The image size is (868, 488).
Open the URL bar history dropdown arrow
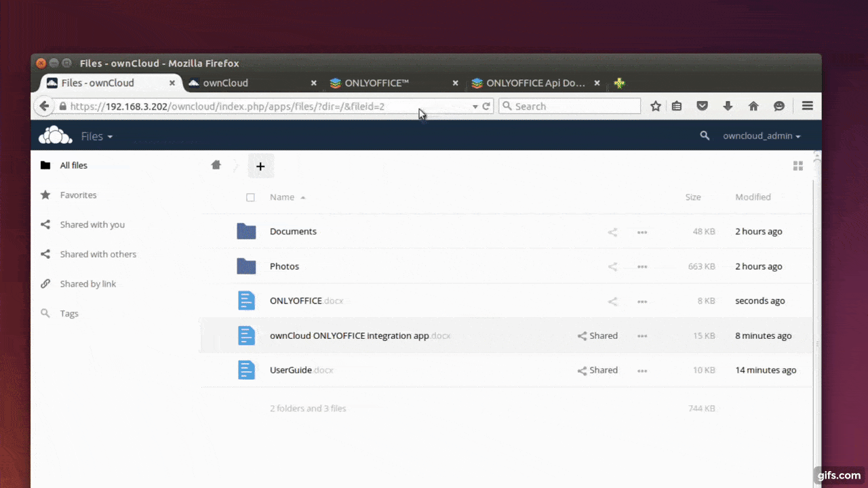(x=475, y=106)
